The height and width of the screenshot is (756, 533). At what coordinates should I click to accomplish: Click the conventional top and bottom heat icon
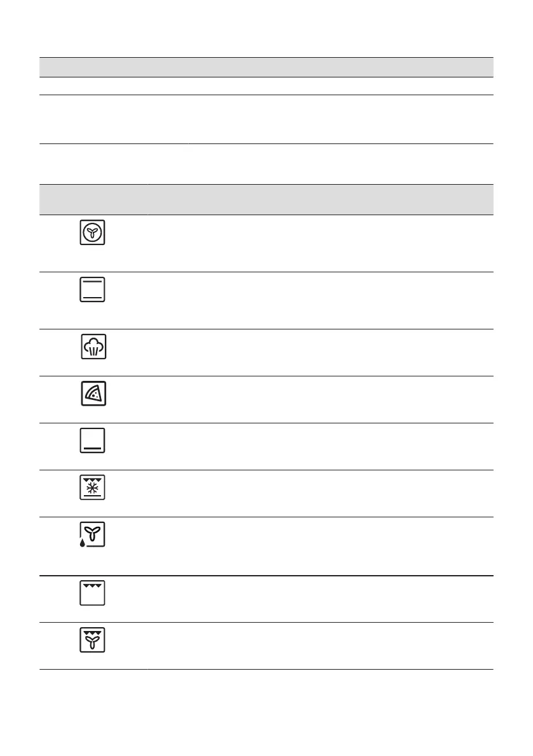[x=93, y=289]
